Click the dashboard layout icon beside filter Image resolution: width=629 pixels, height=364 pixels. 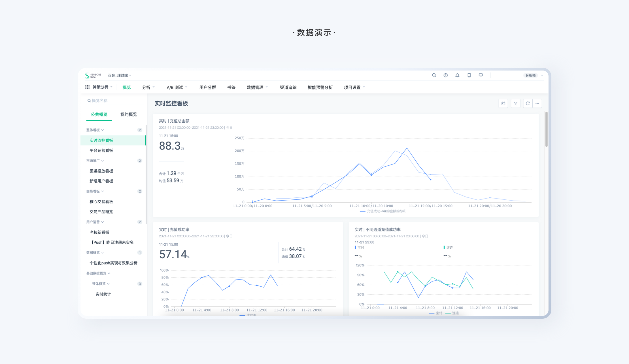pyautogui.click(x=503, y=103)
